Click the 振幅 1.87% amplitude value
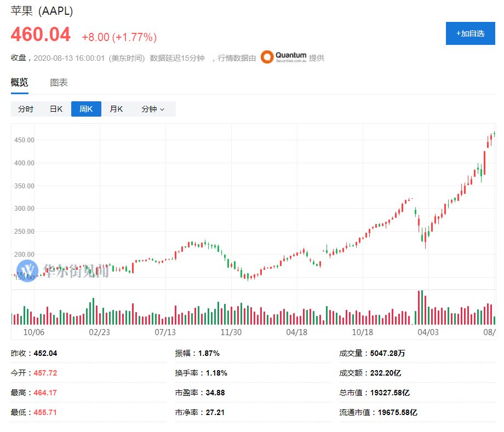504x432 pixels. tap(209, 353)
